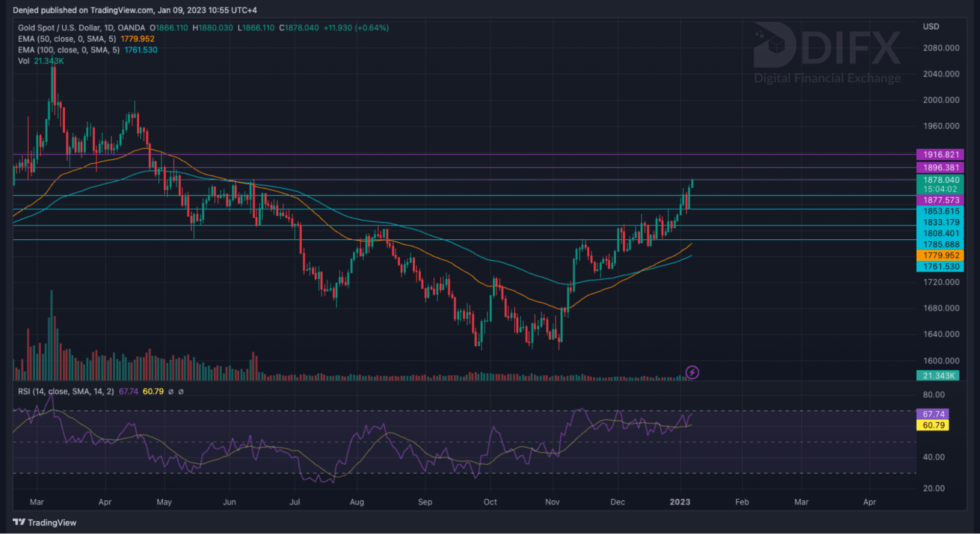Viewport: 980px width, 534px height.
Task: Click the first empty-value symbol after RSI 60.79
Action: tap(171, 392)
